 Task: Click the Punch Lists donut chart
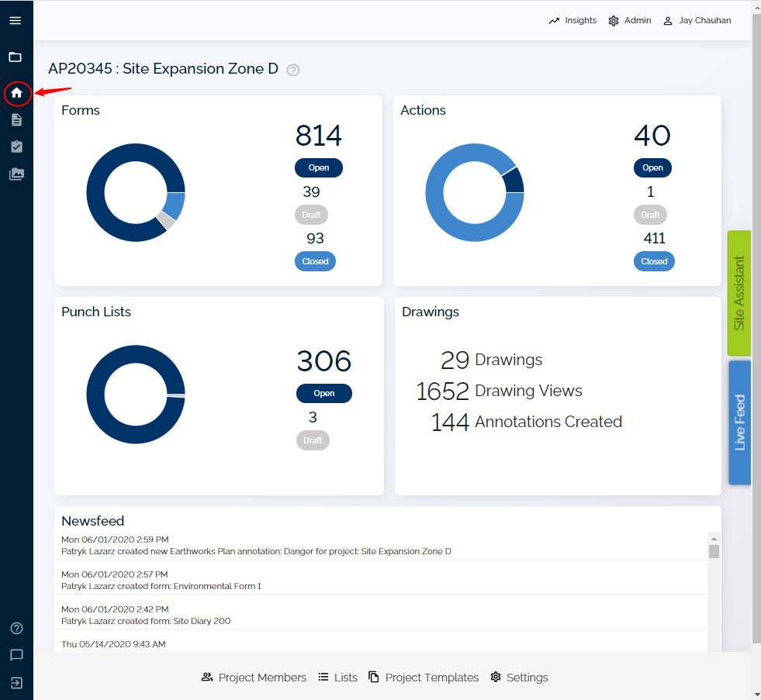[x=136, y=395]
